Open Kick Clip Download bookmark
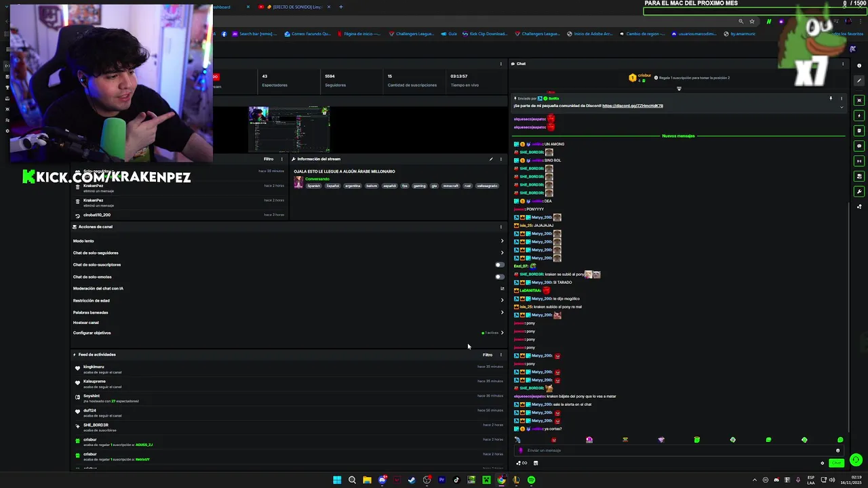This screenshot has height=488, width=868. 485,34
